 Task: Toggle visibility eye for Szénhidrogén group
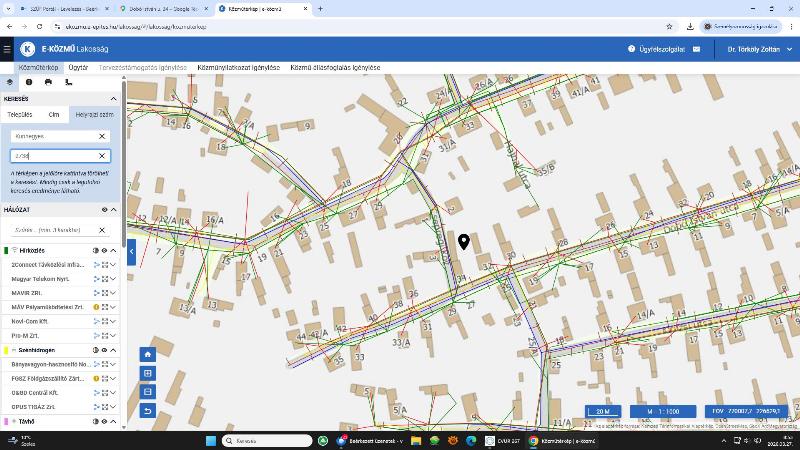pyautogui.click(x=104, y=350)
